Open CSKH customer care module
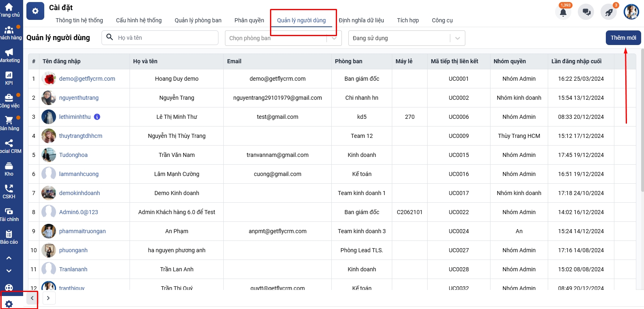 pos(9,191)
